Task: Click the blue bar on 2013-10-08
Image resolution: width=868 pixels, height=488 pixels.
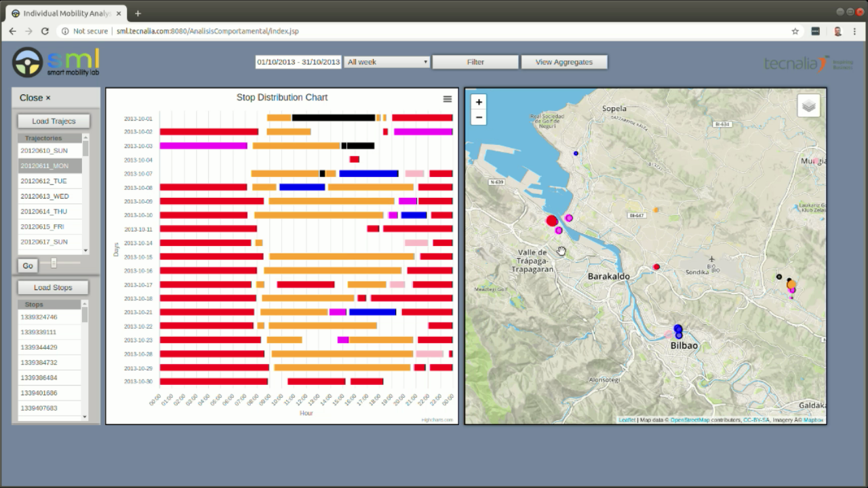Action: point(302,187)
